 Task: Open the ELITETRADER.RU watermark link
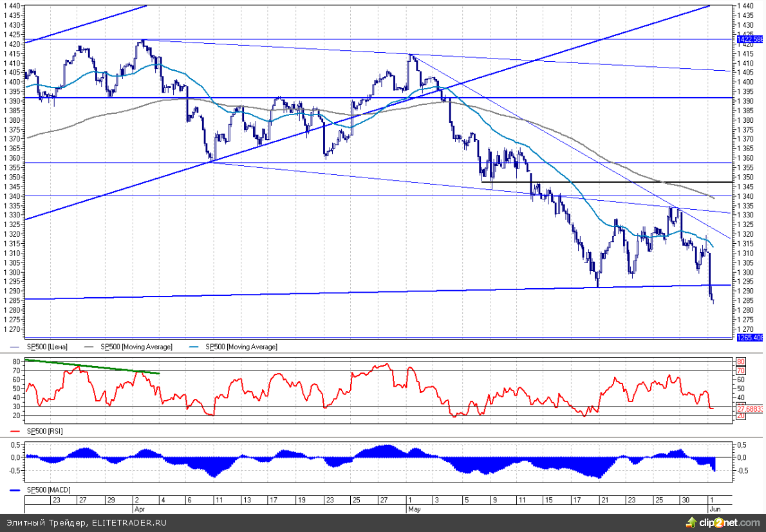(x=129, y=523)
